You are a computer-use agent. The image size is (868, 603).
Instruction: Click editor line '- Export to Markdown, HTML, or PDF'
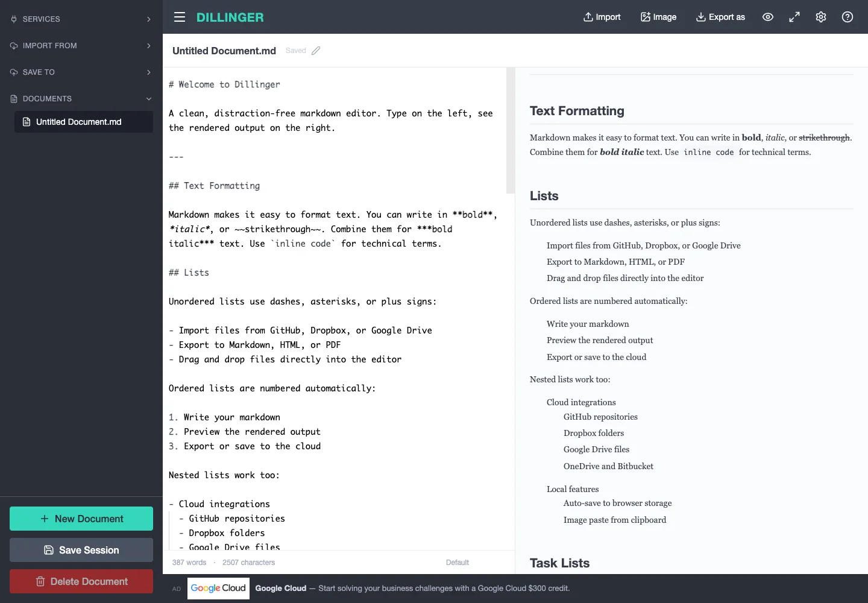point(254,345)
